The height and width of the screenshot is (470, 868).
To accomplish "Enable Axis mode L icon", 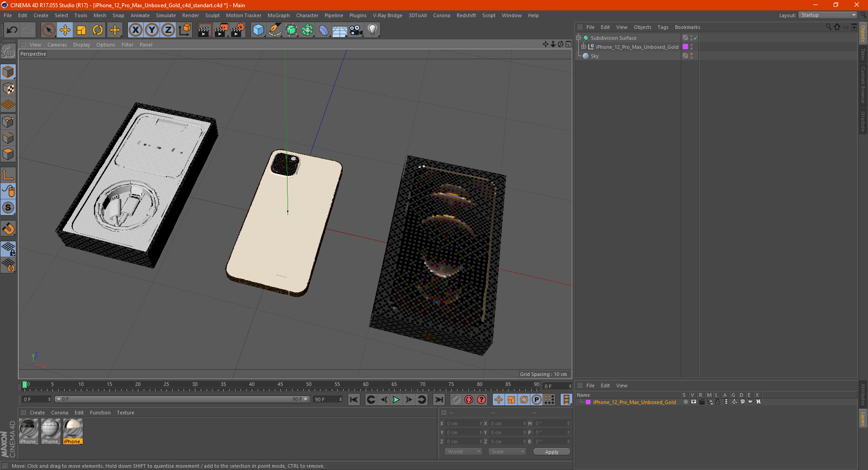I will pos(8,175).
